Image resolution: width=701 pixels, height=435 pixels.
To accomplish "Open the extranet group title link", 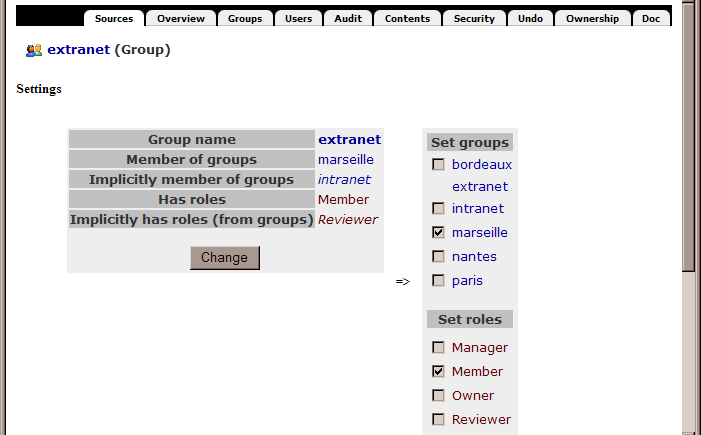I will tap(78, 50).
